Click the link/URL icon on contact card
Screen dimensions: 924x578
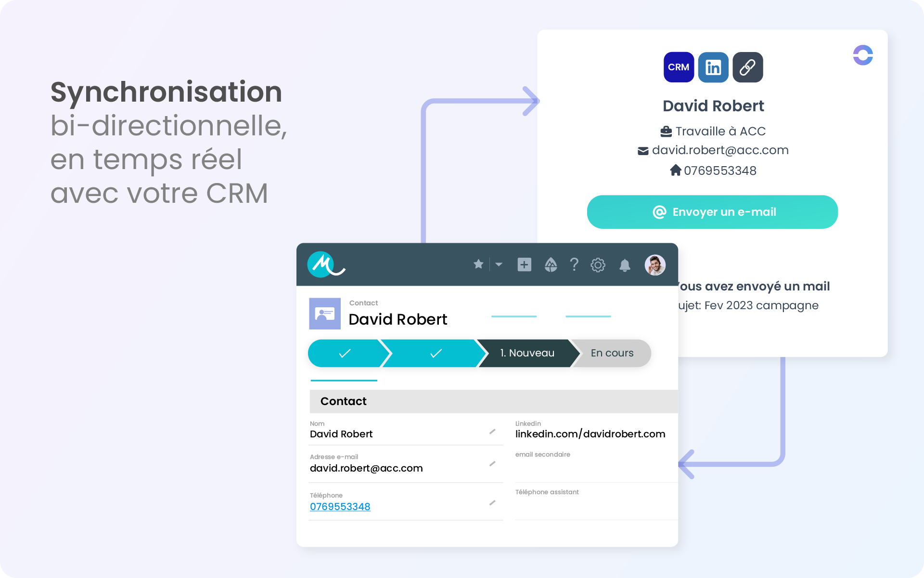pos(746,66)
